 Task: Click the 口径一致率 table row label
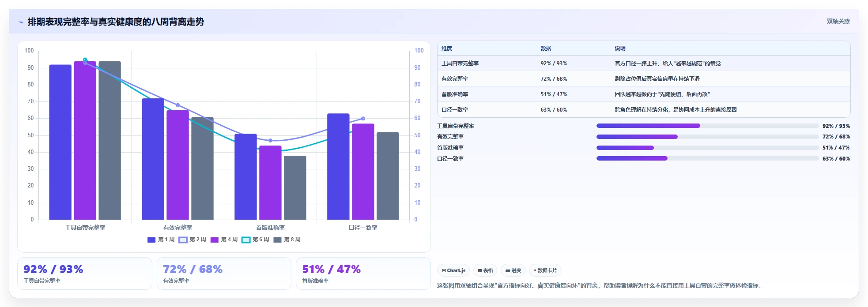click(455, 110)
